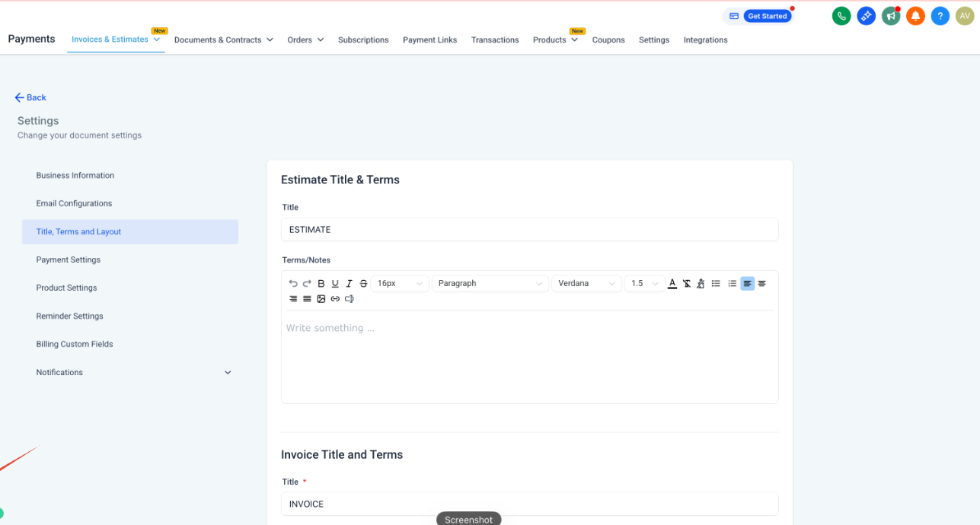
Task: Toggle the highlighted left-align button
Action: 748,283
